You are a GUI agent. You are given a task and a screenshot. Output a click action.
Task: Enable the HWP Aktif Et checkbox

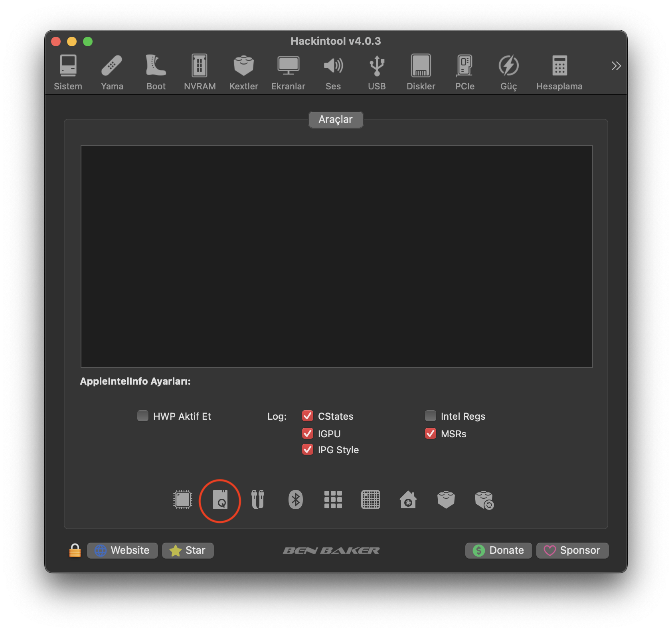click(x=143, y=416)
